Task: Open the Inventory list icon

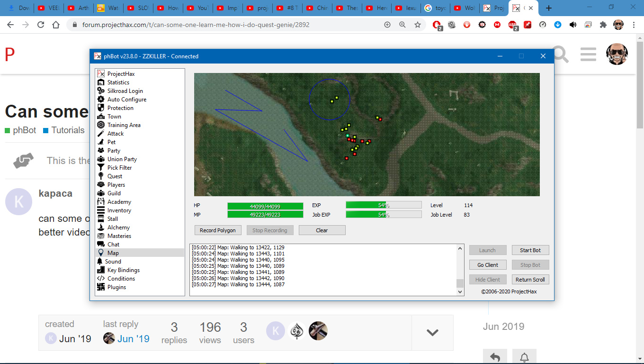Action: pyautogui.click(x=100, y=210)
